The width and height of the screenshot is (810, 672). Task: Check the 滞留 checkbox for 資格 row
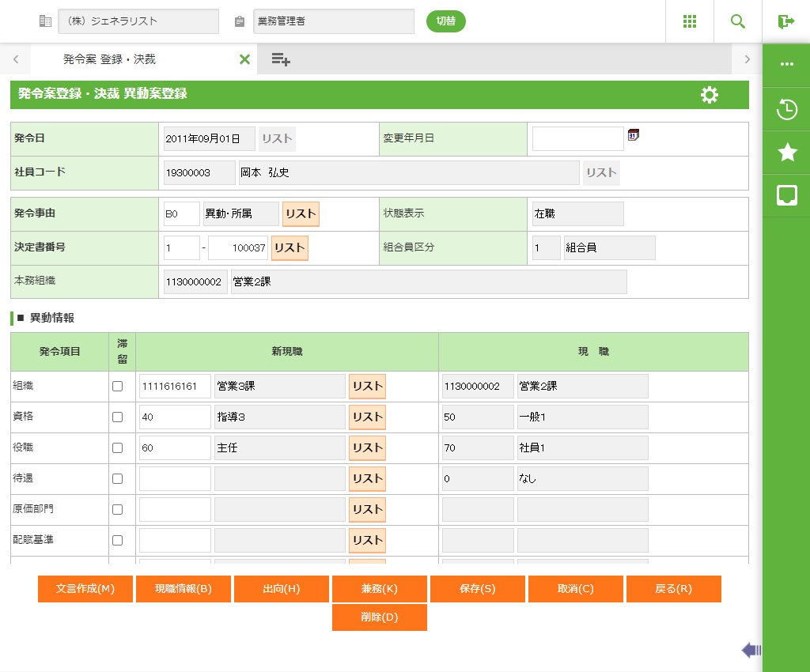(x=118, y=417)
